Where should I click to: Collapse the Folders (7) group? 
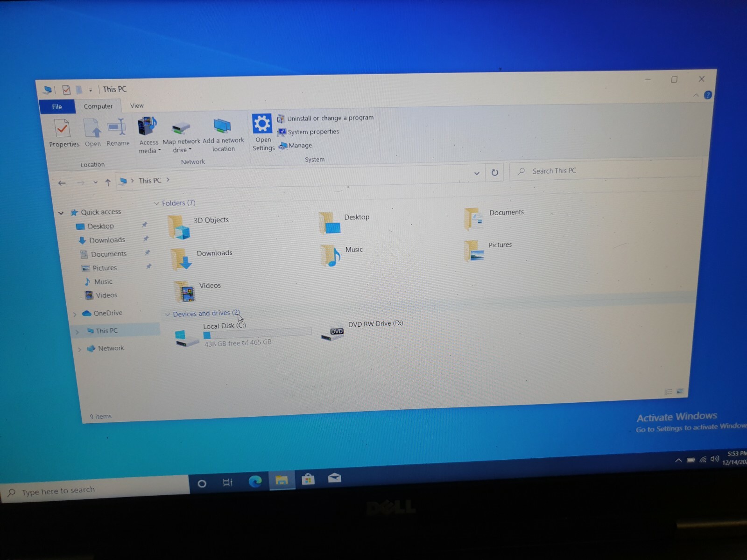click(x=156, y=203)
